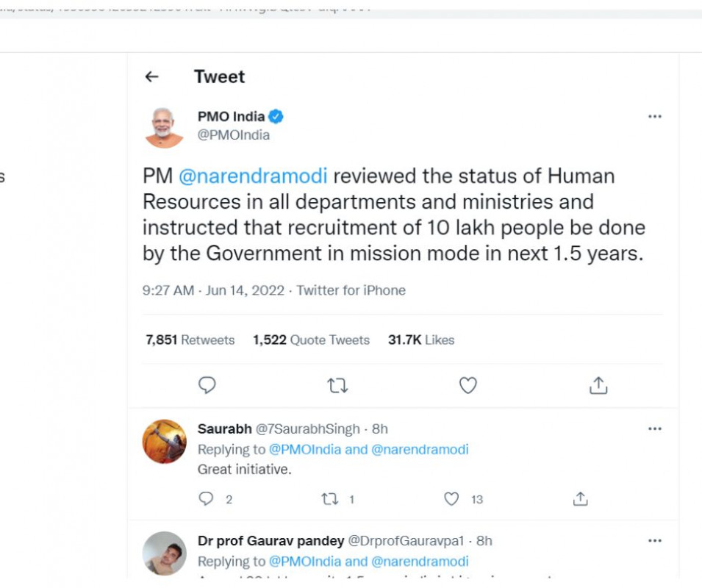
Task: Retweet Saurabh's reply
Action: [x=330, y=499]
